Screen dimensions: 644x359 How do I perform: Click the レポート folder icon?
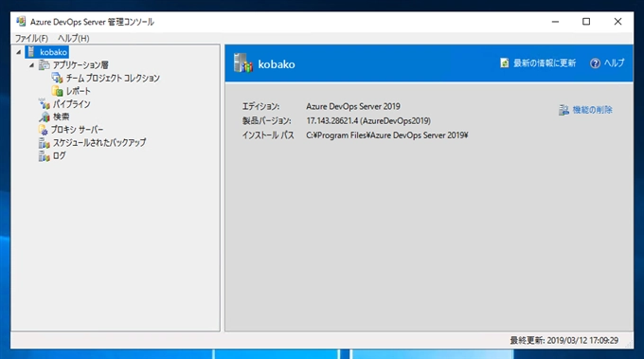[x=57, y=91]
